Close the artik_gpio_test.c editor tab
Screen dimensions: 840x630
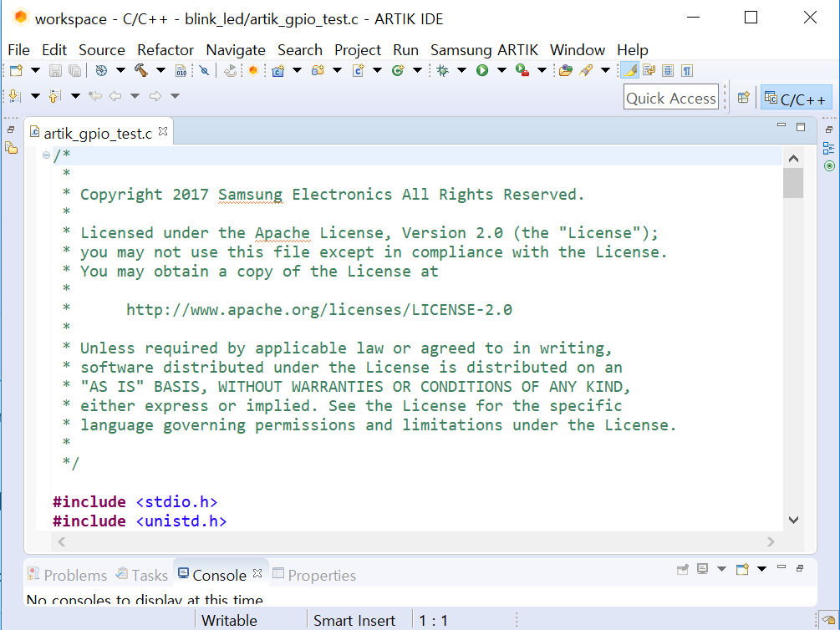(163, 131)
